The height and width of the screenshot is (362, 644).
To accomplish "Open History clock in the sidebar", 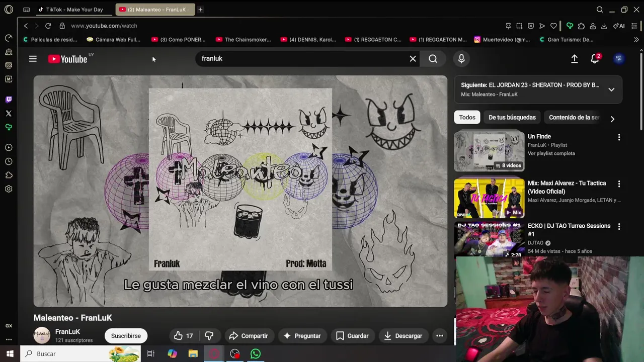I will 9,161.
